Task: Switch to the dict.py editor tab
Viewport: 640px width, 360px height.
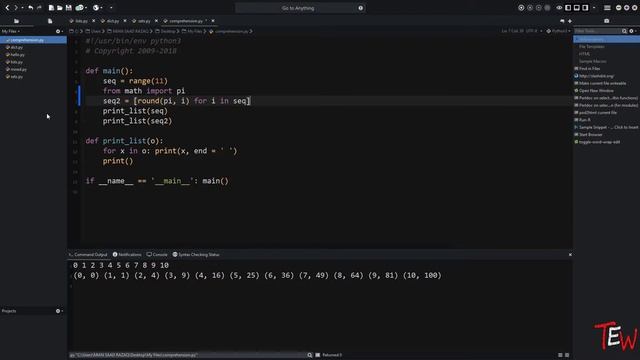Action: click(x=113, y=21)
